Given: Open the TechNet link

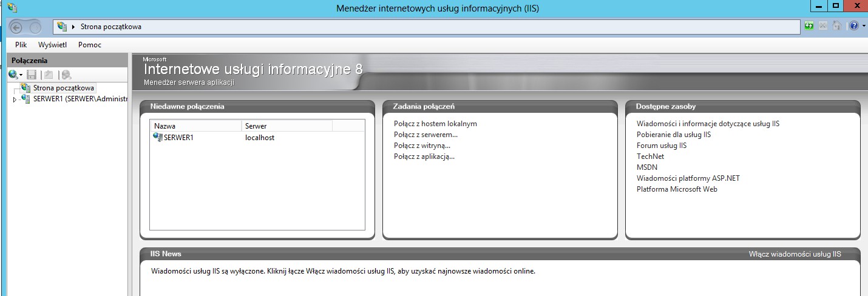Looking at the screenshot, I should click(x=650, y=156).
